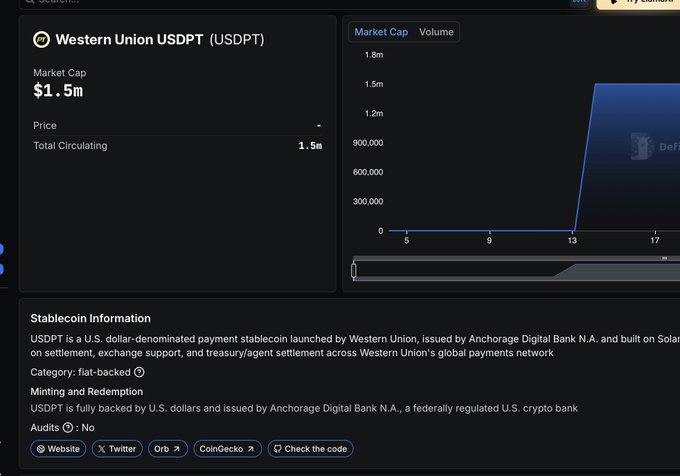
Task: Click the 1.8m y-axis label
Action: click(x=374, y=55)
